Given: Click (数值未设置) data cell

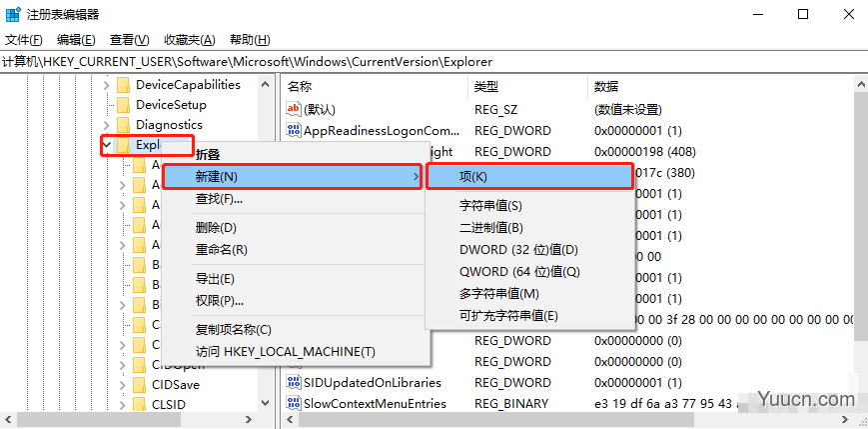Looking at the screenshot, I should point(628,109).
